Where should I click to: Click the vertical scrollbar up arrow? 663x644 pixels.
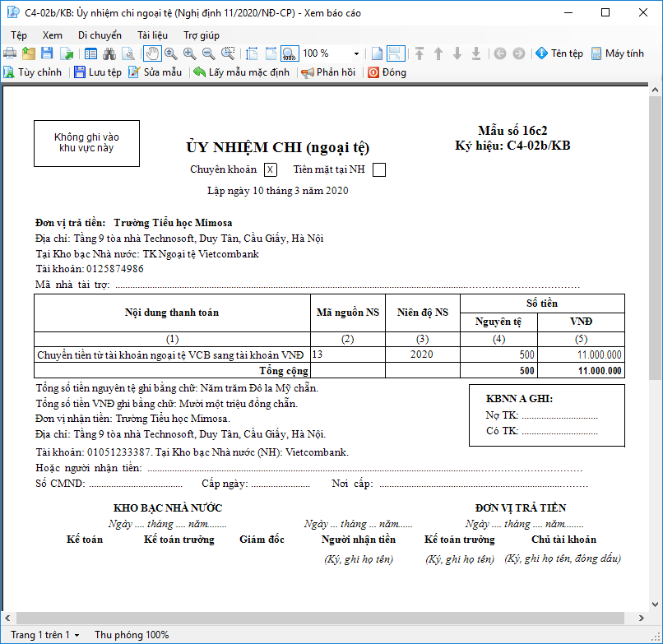(655, 90)
